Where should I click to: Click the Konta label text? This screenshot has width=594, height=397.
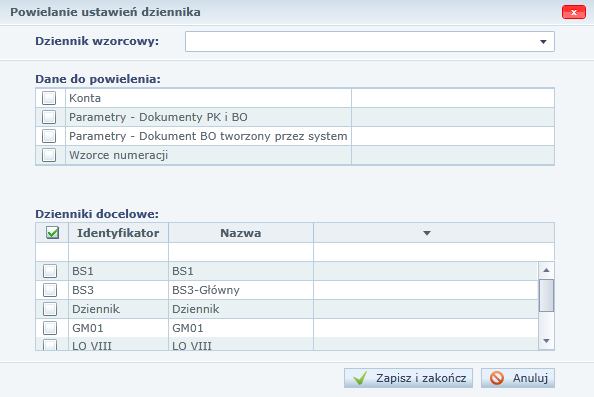[x=85, y=98]
